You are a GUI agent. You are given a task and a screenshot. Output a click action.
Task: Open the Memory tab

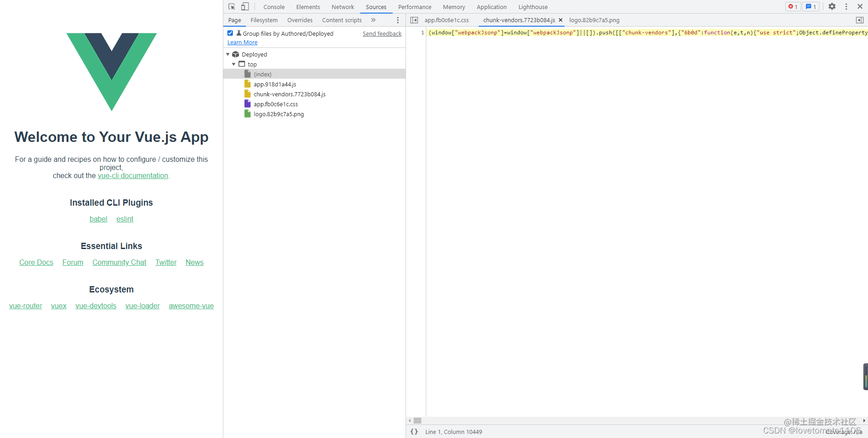coord(454,7)
